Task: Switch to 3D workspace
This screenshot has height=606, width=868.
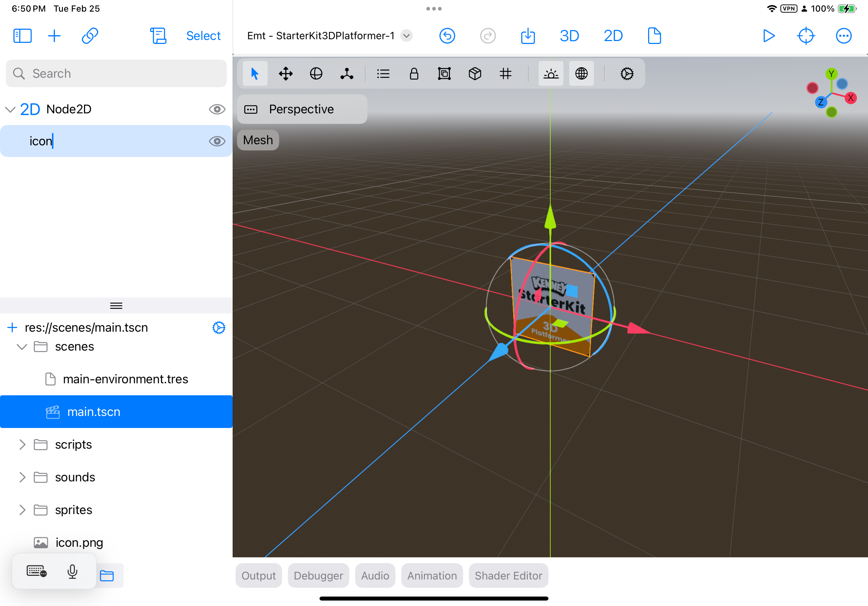Action: [569, 36]
